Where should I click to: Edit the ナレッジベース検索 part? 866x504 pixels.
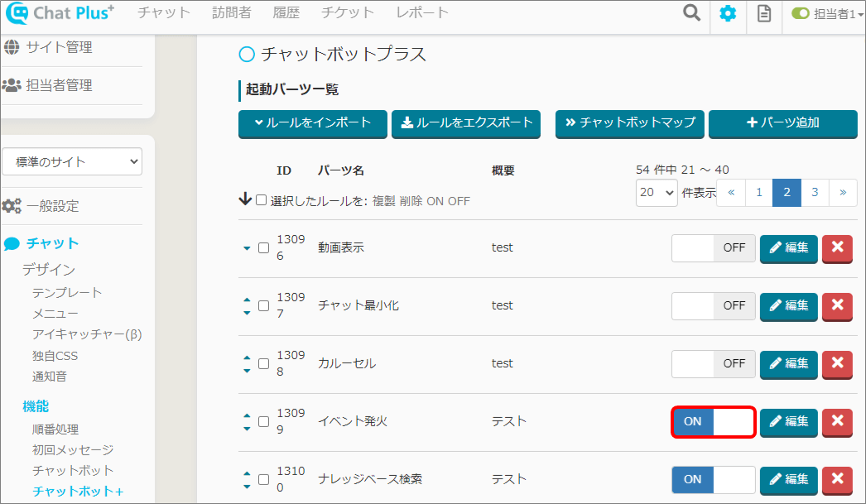click(x=789, y=480)
